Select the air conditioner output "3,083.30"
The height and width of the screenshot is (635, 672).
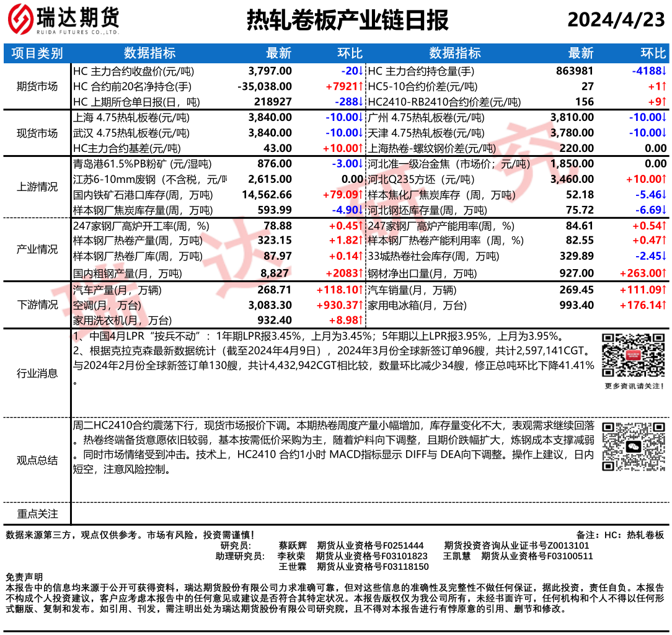coord(270,305)
